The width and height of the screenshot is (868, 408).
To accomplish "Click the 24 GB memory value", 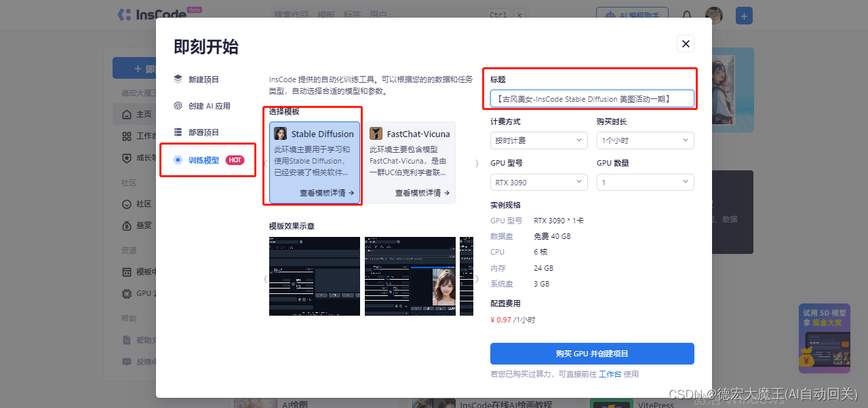I will 544,268.
